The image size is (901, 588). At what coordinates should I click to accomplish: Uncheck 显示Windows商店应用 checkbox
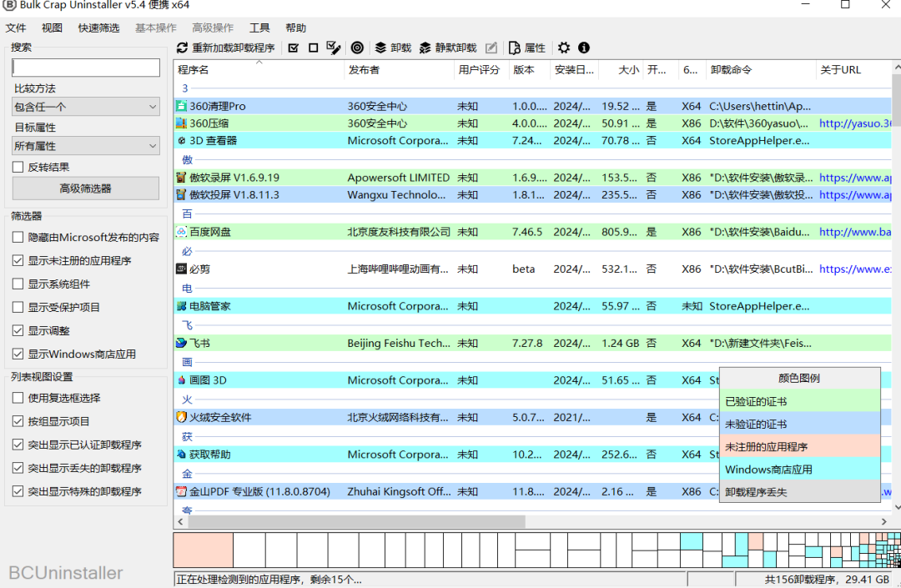click(18, 354)
